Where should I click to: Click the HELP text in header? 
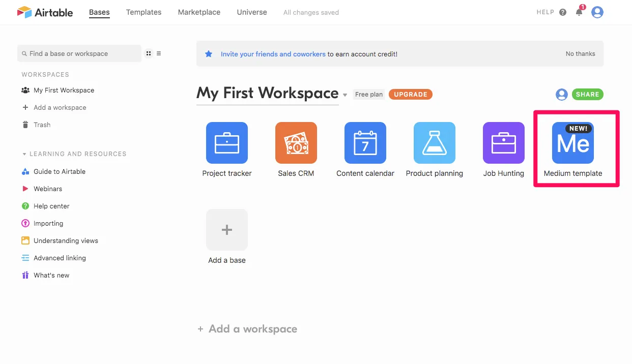tap(545, 12)
